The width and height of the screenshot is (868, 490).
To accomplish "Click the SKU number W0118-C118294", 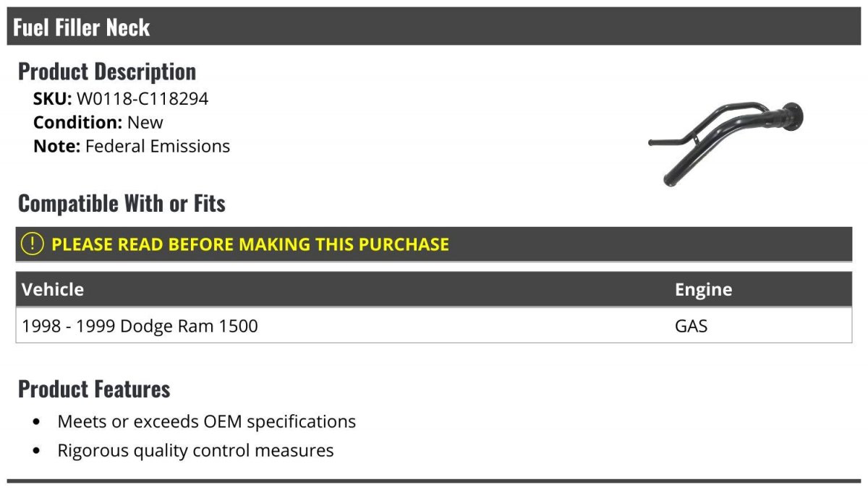I will tap(142, 99).
